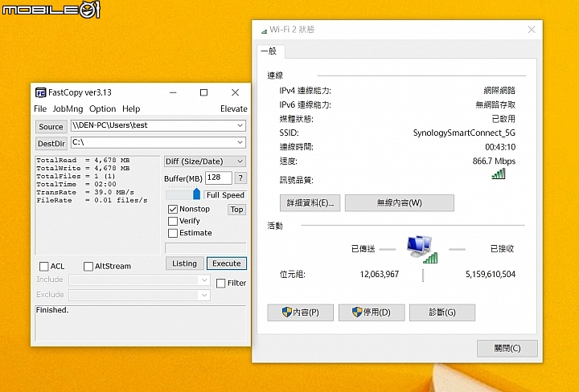Click the received bytes 5,159,610,504 value

[491, 274]
